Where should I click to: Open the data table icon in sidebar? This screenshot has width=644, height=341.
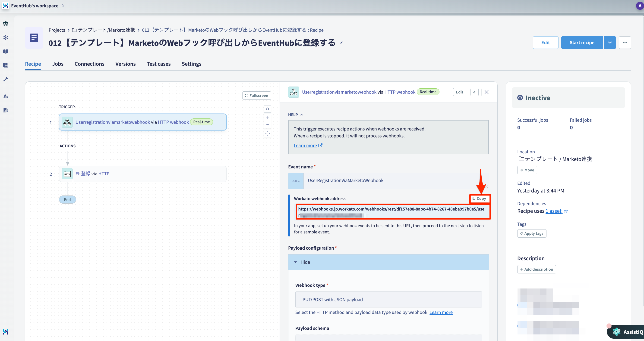click(x=6, y=110)
